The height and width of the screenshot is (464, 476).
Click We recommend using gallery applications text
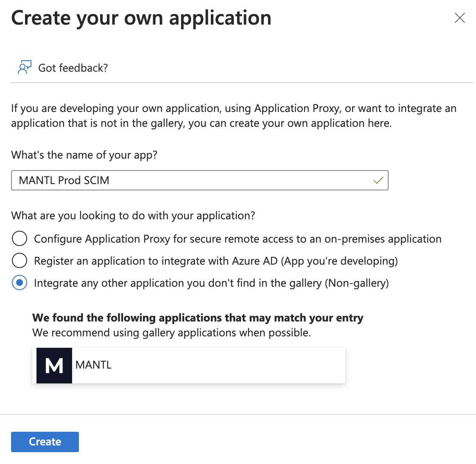[x=171, y=333]
